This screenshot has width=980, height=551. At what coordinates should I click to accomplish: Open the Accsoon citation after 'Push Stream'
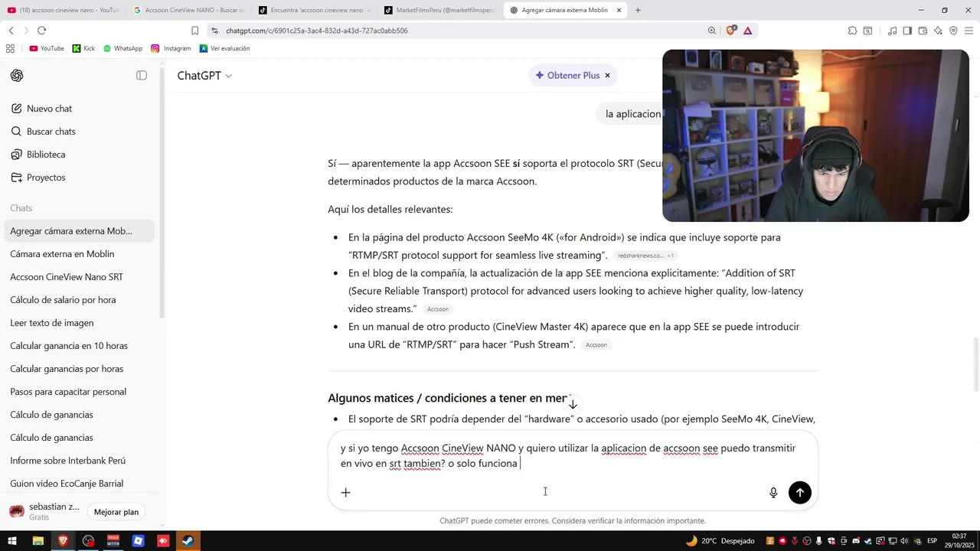tap(596, 345)
